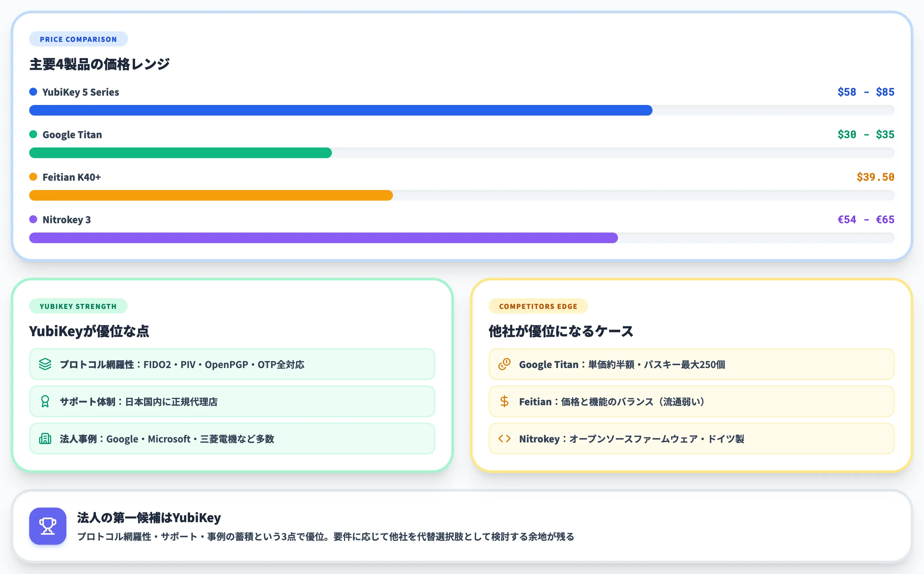Select the Nitrokey オープンソースファームウェア row
This screenshot has width=924, height=574.
(x=691, y=438)
